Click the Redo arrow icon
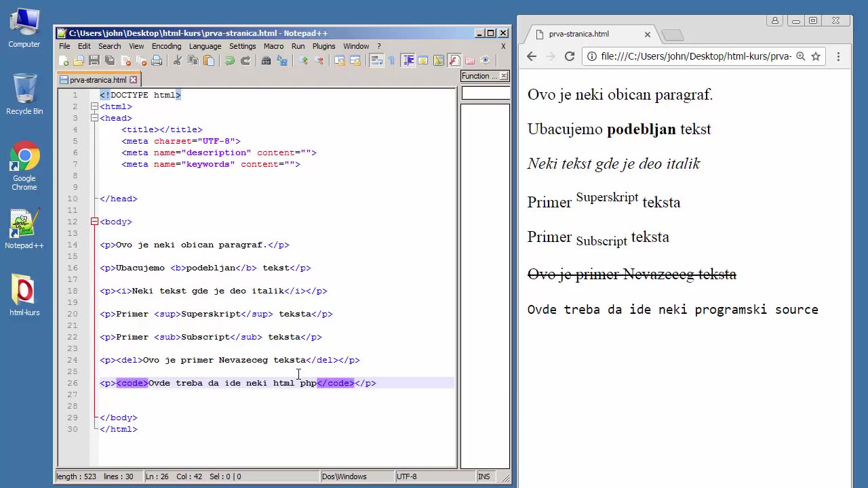868x488 pixels. click(246, 60)
